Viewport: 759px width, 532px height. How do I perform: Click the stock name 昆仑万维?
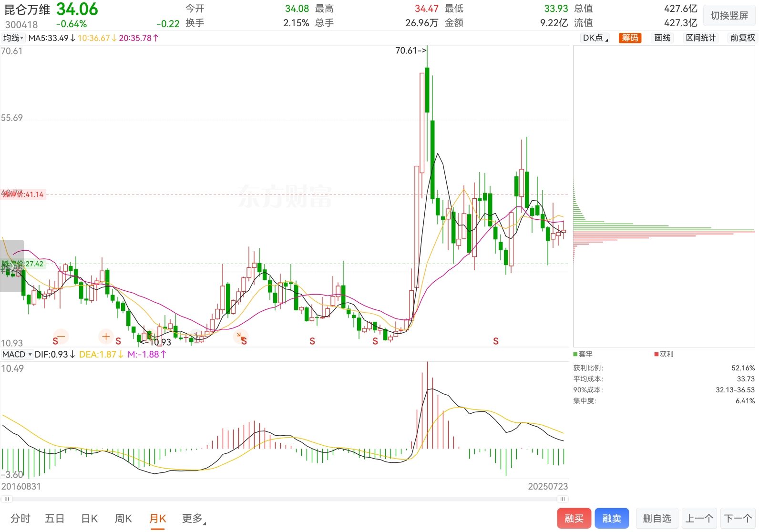27,10
